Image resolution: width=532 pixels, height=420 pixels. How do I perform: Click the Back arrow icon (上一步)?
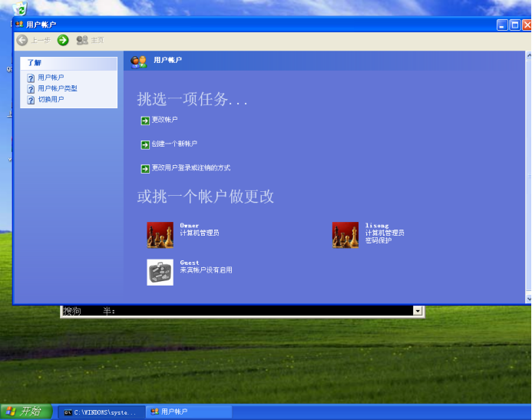(22, 41)
